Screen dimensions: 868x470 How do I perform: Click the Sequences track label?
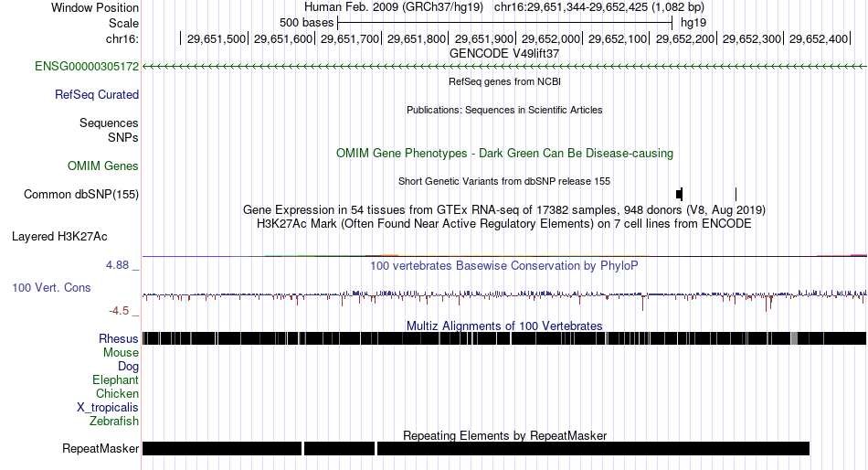point(109,123)
